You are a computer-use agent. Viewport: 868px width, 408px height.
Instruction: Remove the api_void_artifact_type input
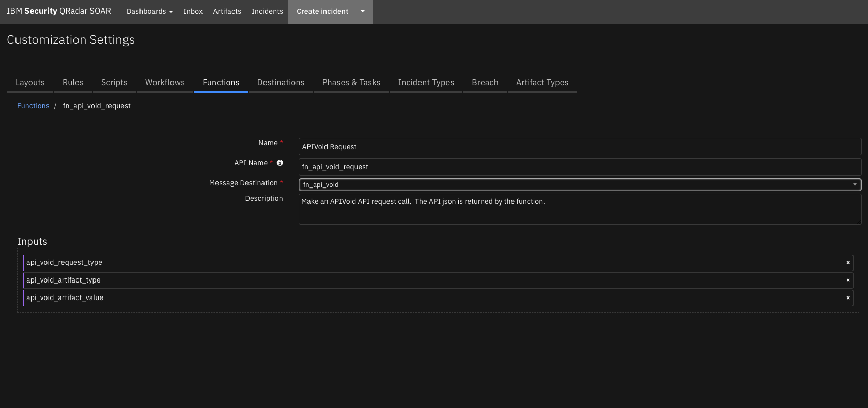point(848,280)
